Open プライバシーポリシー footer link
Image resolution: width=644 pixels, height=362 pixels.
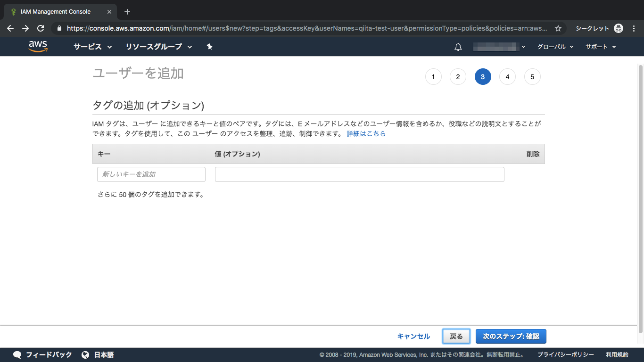(566, 355)
